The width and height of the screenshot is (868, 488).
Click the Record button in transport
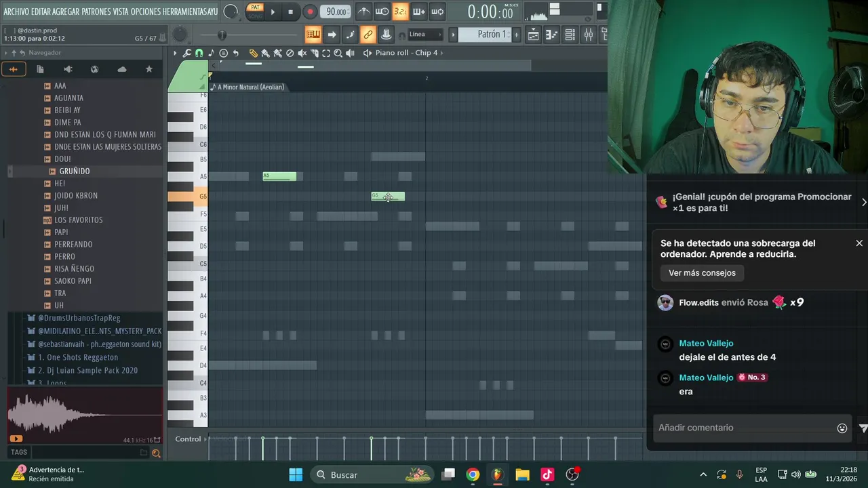point(310,12)
